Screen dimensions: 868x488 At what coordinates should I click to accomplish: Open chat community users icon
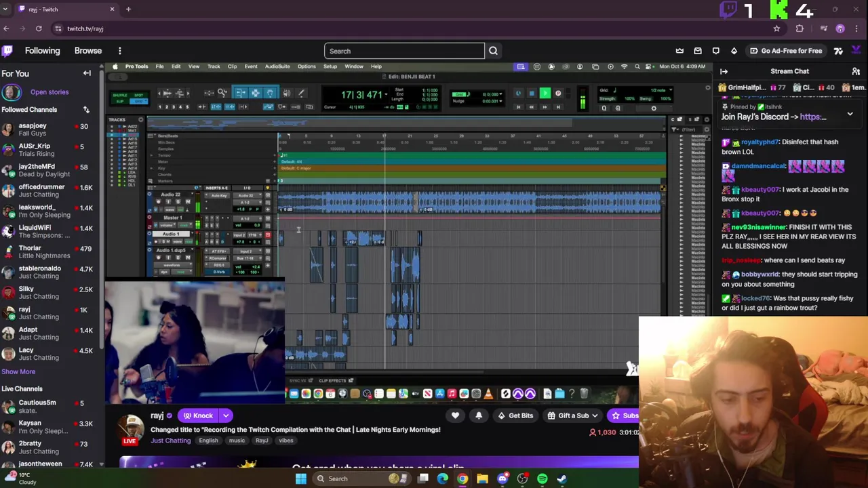point(856,71)
